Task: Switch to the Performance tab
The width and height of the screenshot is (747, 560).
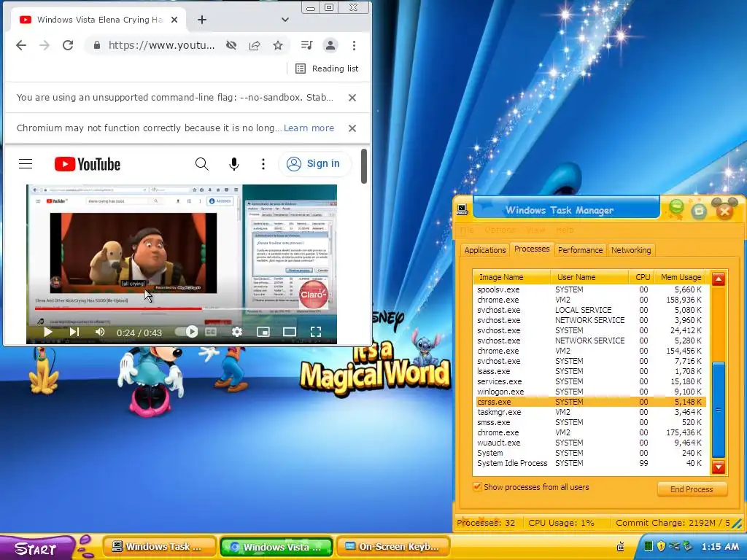Action: pos(580,251)
